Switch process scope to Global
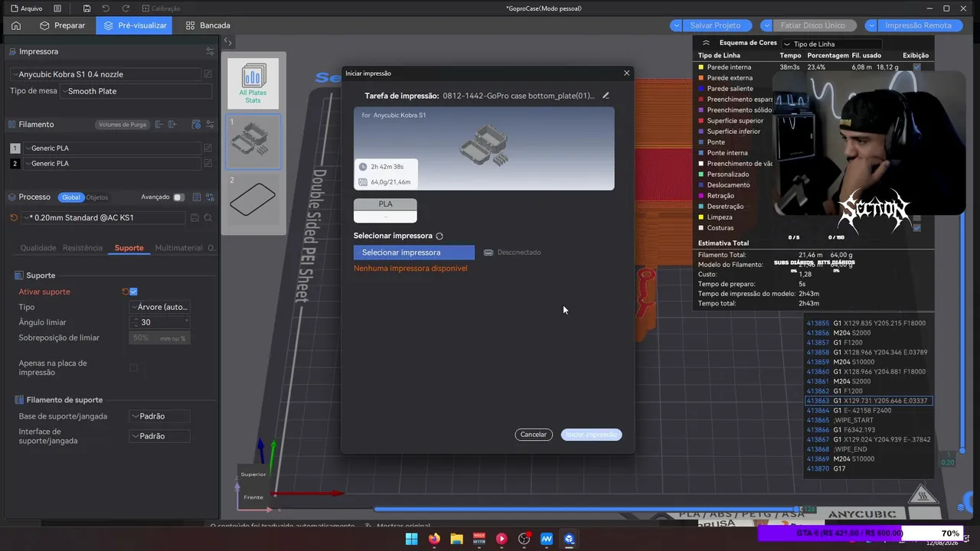Image resolution: width=980 pixels, height=551 pixels. pyautogui.click(x=70, y=197)
